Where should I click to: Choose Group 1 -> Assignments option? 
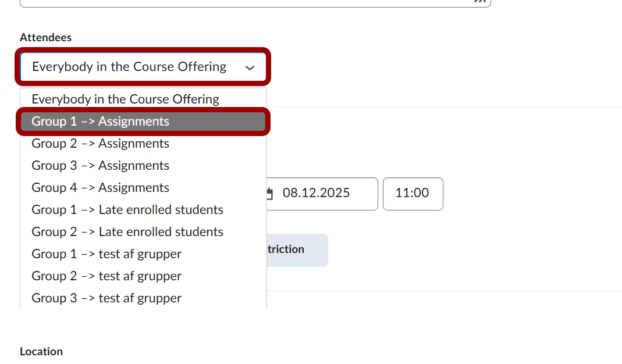tap(100, 122)
